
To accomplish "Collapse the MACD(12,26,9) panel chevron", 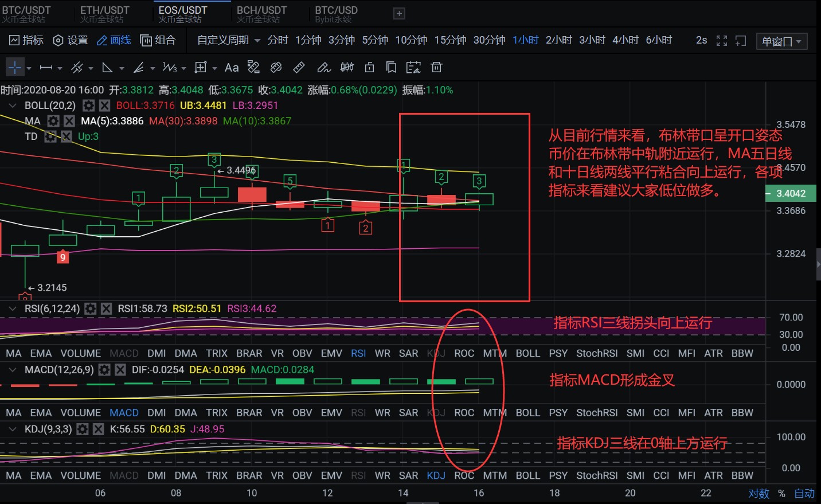I will coord(13,370).
